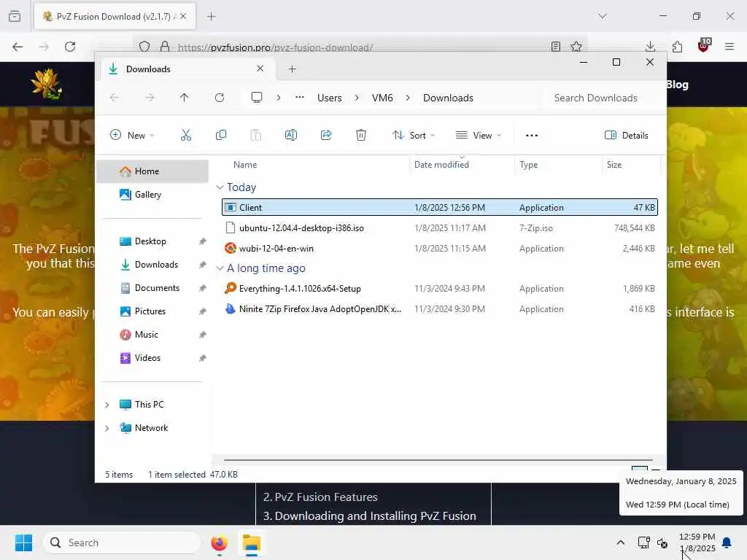The image size is (747, 560).
Task: Select the wubi-12-04-en-win file
Action: tap(439, 248)
